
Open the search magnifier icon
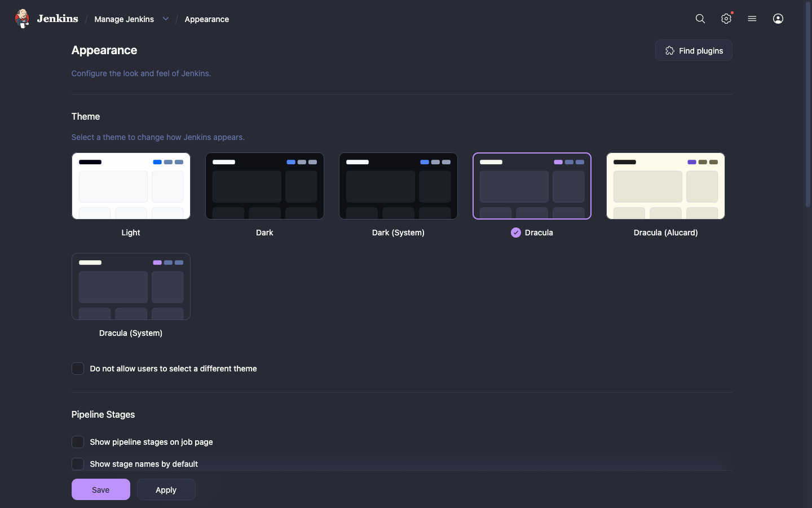[700, 19]
